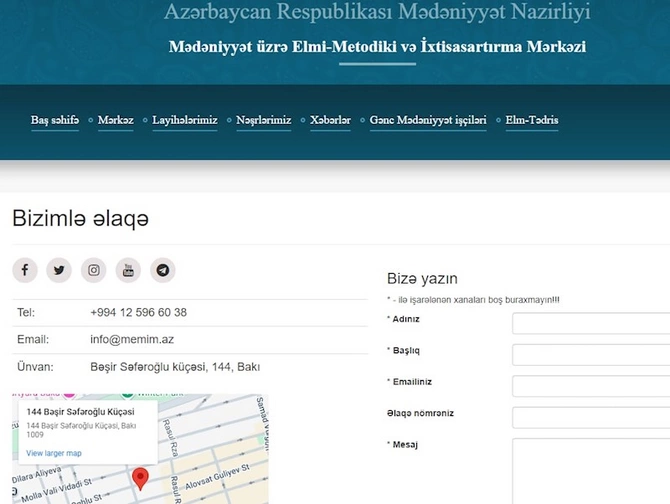Open the YouTube social icon
Viewport: 670px width, 504px height.
pos(128,270)
